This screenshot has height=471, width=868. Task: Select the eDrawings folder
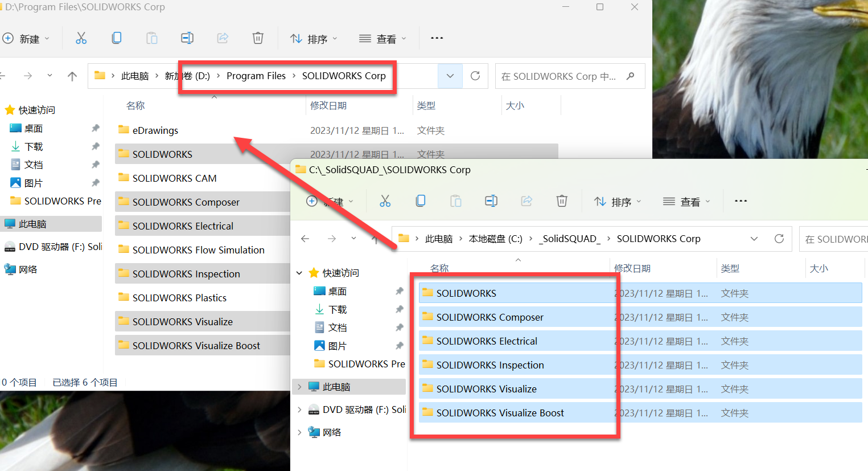click(155, 130)
